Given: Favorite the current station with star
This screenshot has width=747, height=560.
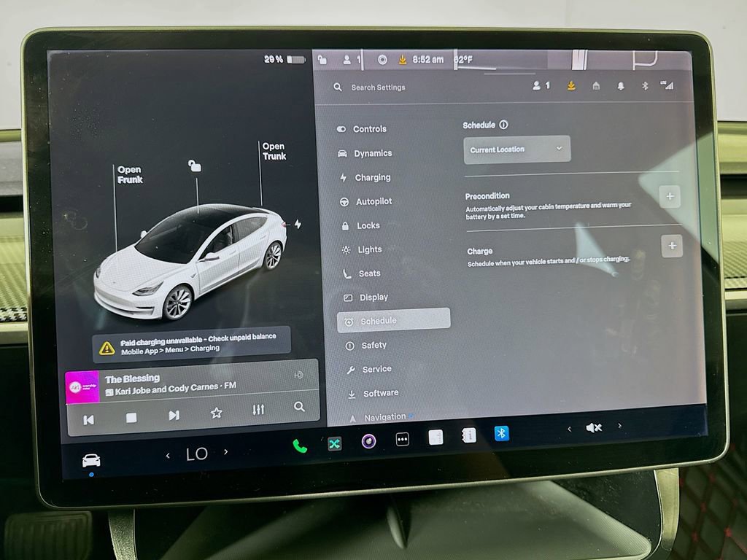Looking at the screenshot, I should 216,413.
